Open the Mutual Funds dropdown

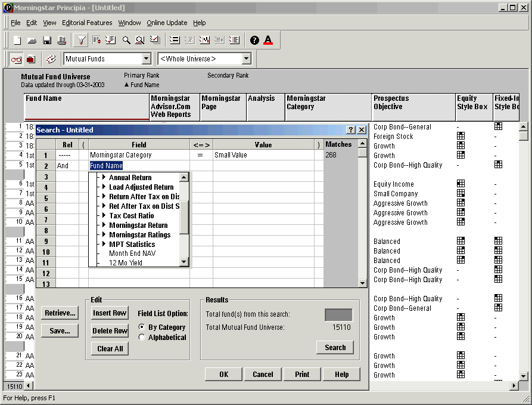click(146, 59)
